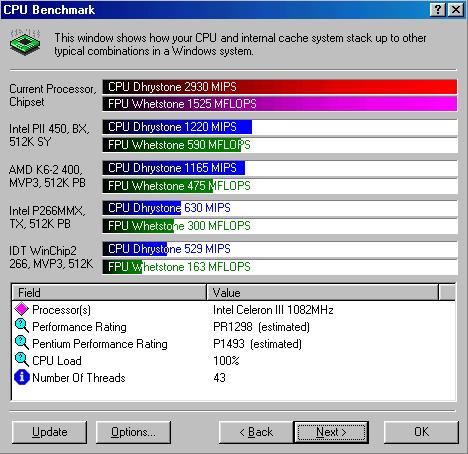Image resolution: width=468 pixels, height=454 pixels.
Task: Close the CPU Benchmark window
Action: tap(456, 10)
